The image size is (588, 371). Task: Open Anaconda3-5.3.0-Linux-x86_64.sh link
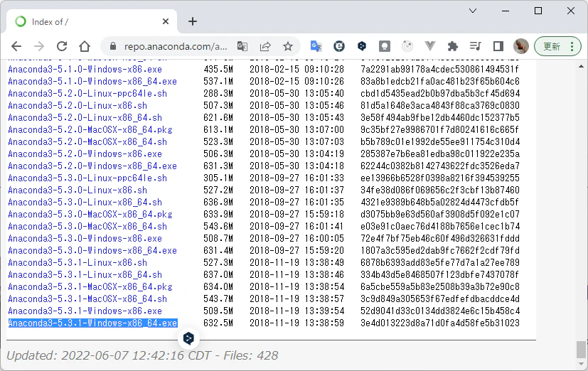click(x=85, y=203)
